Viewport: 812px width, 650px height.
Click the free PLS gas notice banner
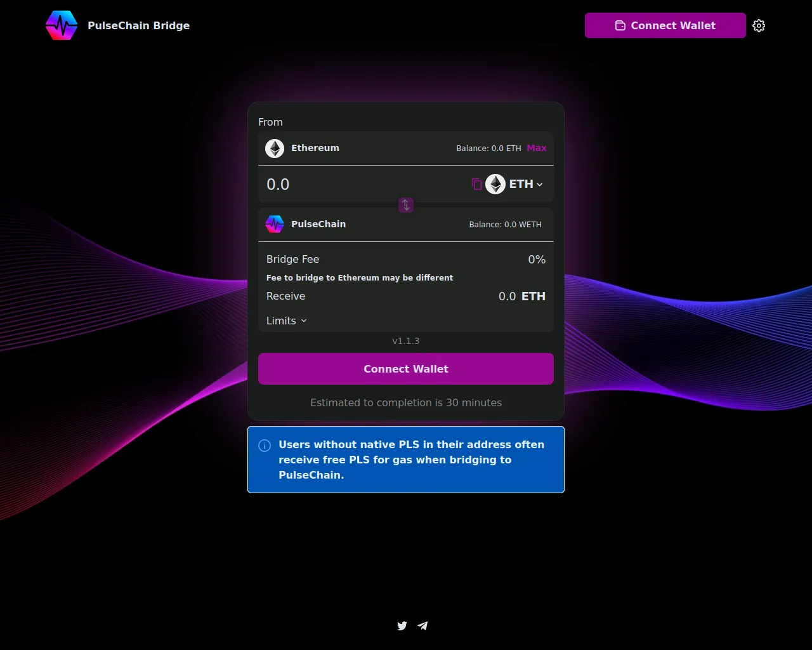[x=406, y=460]
